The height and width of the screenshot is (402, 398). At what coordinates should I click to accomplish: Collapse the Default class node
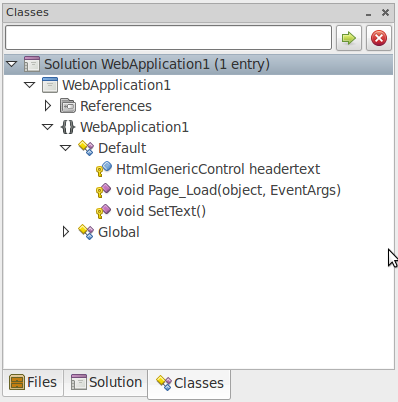tap(66, 148)
